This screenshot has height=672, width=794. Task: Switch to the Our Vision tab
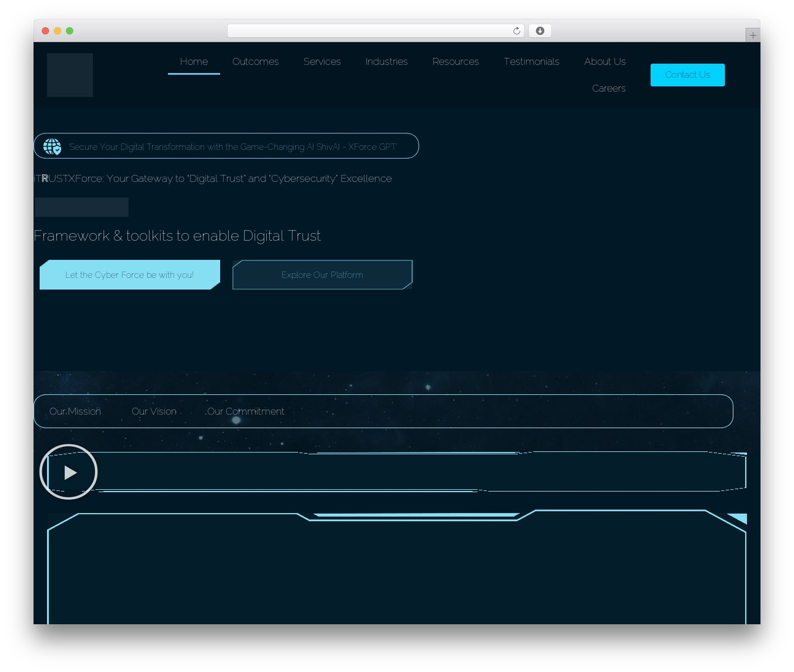coord(154,411)
